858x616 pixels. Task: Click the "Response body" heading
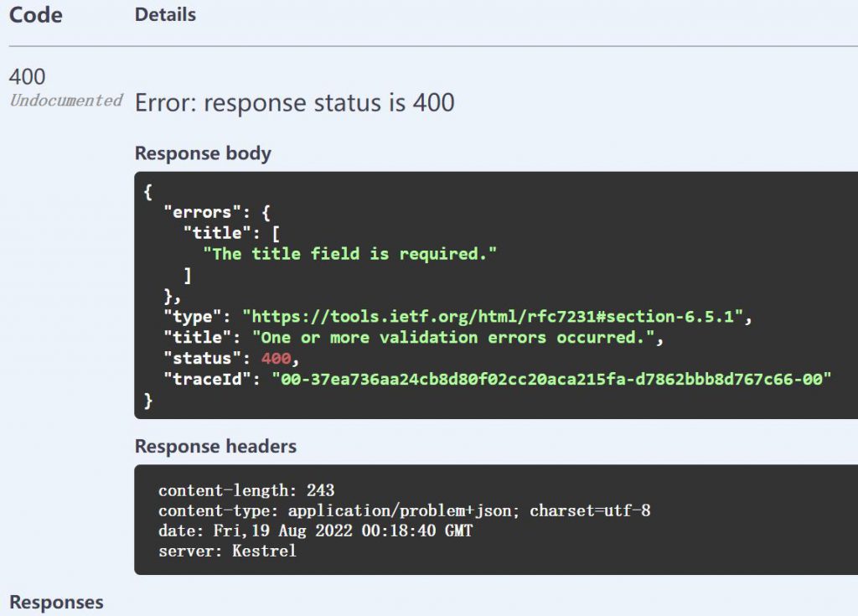point(203,153)
